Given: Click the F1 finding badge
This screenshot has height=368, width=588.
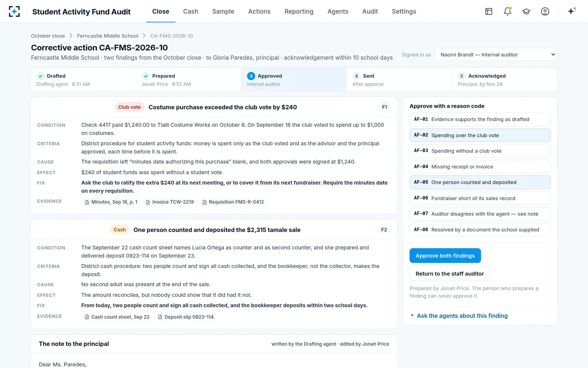Looking at the screenshot, I should [x=385, y=107].
